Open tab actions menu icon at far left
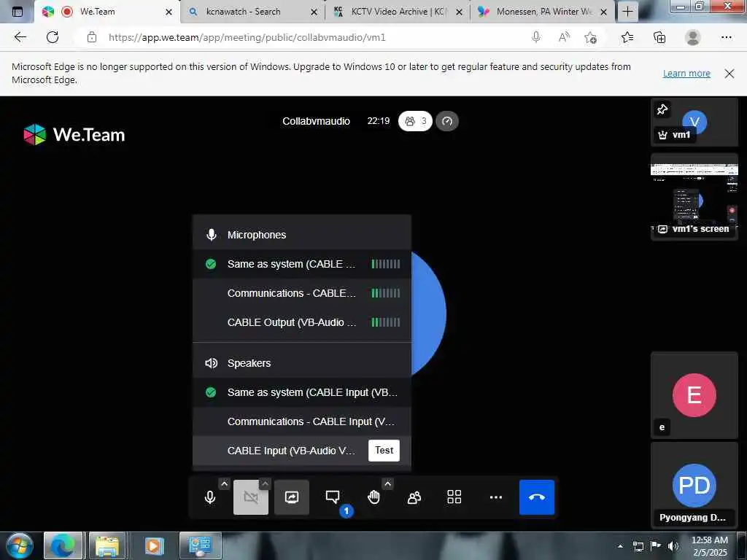747x560 pixels. pyautogui.click(x=18, y=12)
